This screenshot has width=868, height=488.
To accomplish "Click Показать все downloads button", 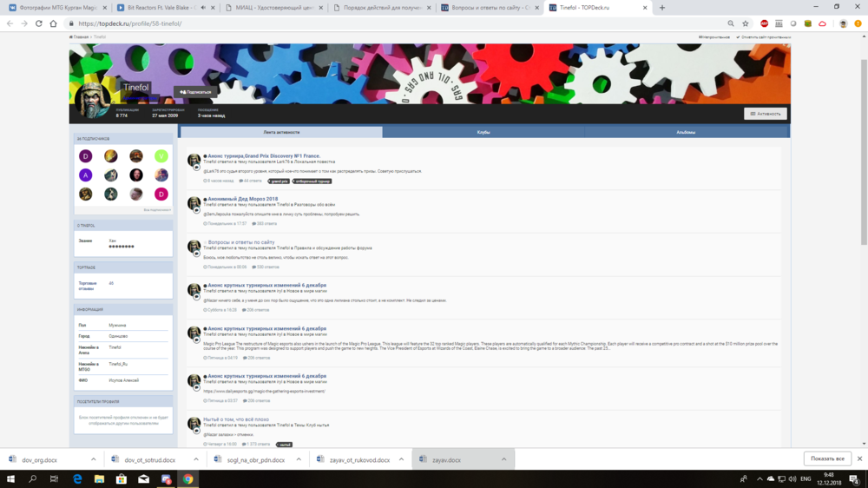I will (x=827, y=458).
